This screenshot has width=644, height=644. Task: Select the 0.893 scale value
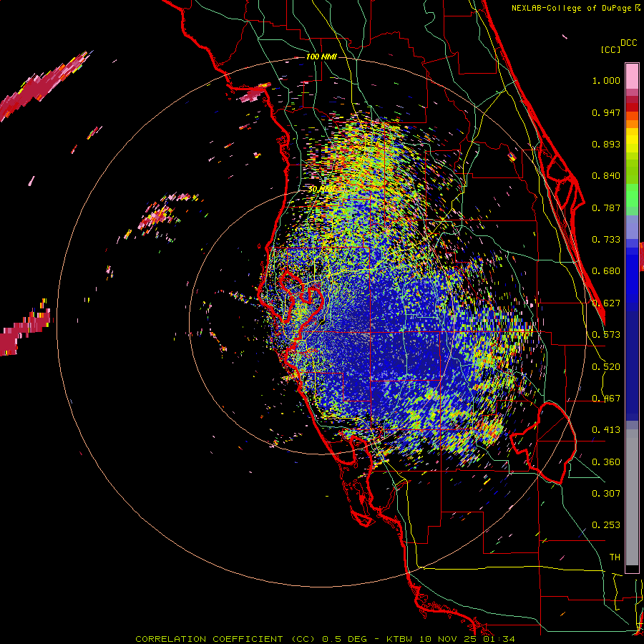pyautogui.click(x=606, y=144)
